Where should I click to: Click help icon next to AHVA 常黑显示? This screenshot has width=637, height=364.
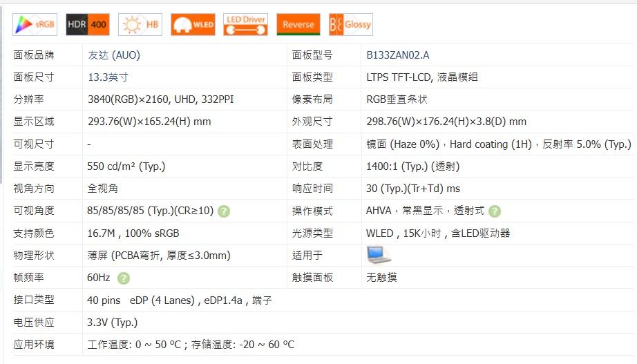click(x=494, y=211)
